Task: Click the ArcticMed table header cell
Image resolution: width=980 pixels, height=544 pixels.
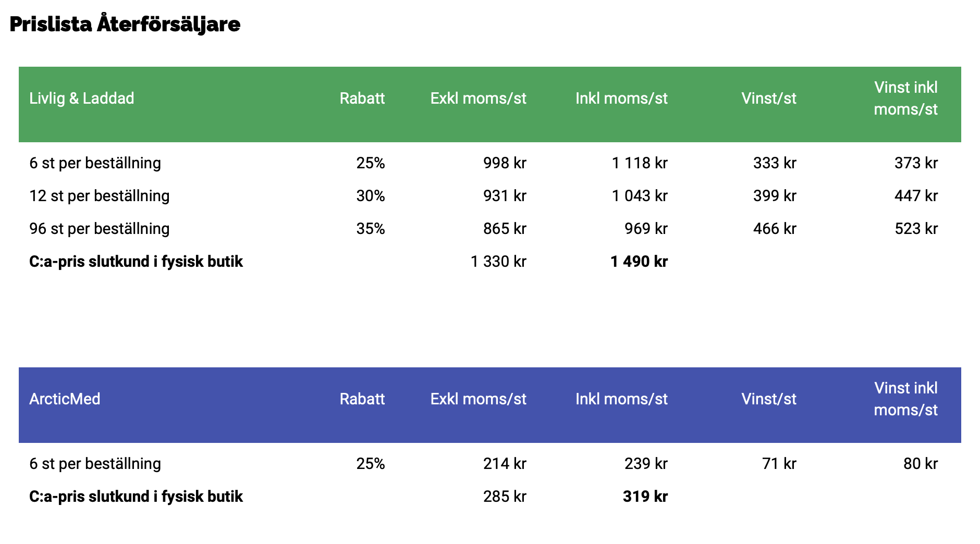Action: [x=65, y=399]
